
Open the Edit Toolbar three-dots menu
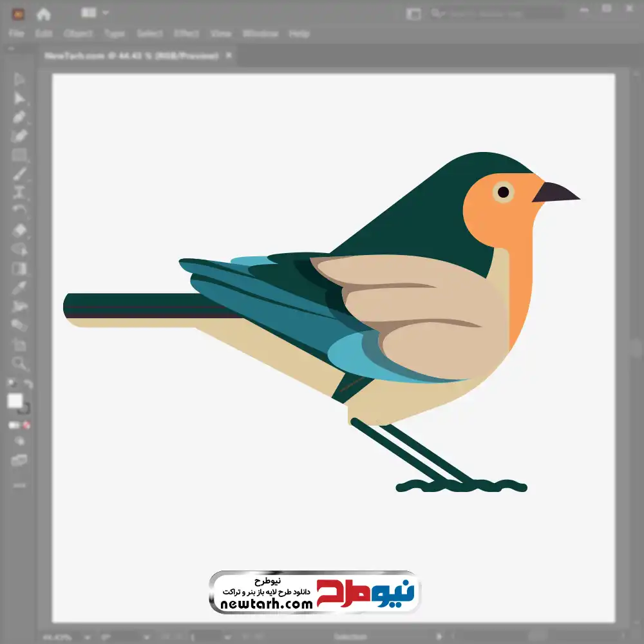coord(19,484)
